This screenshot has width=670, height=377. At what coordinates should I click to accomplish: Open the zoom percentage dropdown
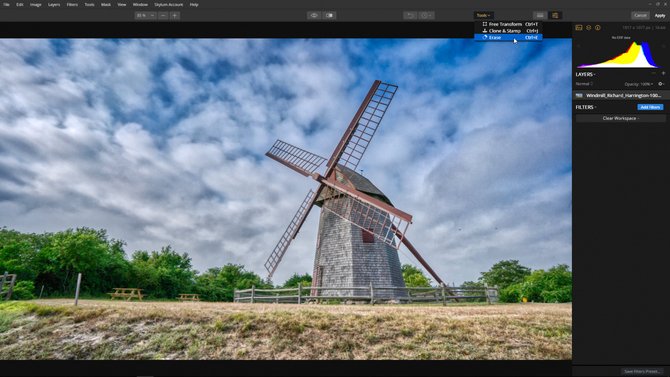coord(146,15)
